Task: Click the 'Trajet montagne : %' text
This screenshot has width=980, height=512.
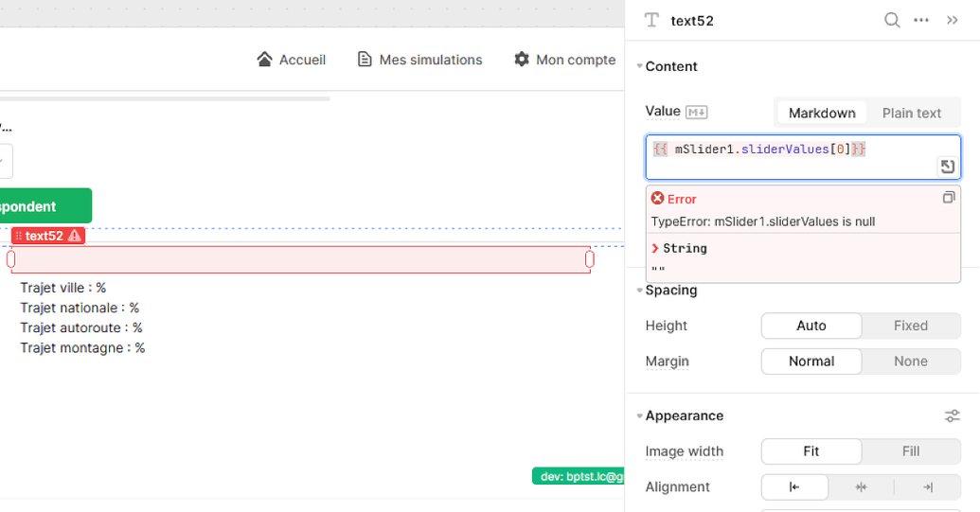Action: tap(82, 347)
